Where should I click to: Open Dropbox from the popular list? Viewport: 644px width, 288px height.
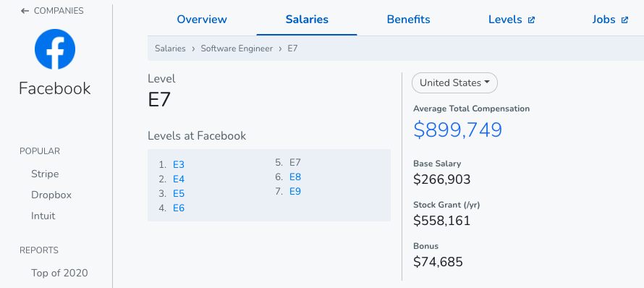tap(51, 195)
